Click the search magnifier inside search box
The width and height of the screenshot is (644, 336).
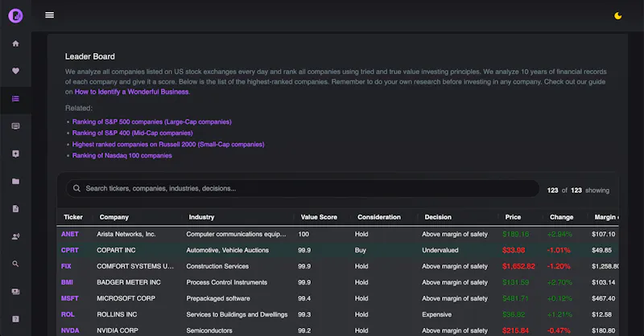[x=76, y=188]
